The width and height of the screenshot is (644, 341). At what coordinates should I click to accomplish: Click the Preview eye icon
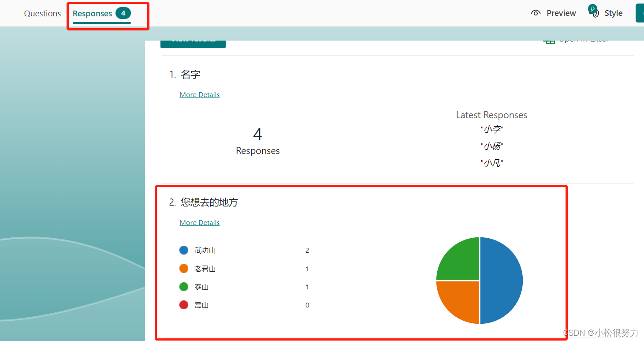click(x=536, y=13)
